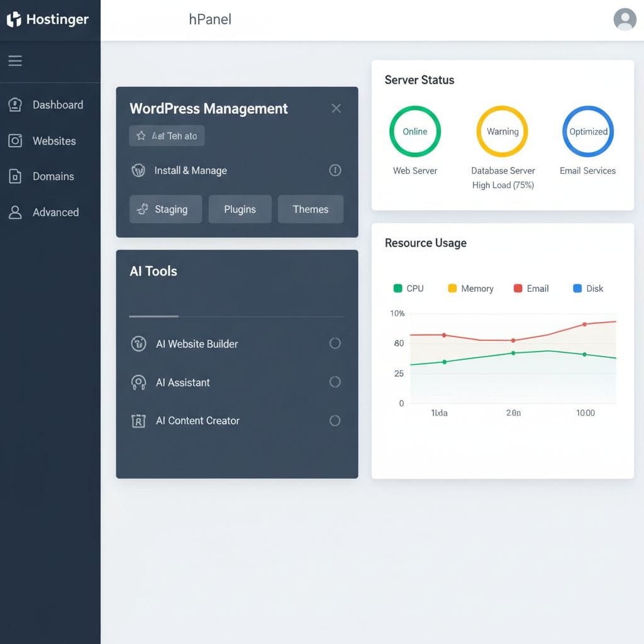Click the Advanced sidebar icon
The image size is (644, 644).
click(15, 213)
